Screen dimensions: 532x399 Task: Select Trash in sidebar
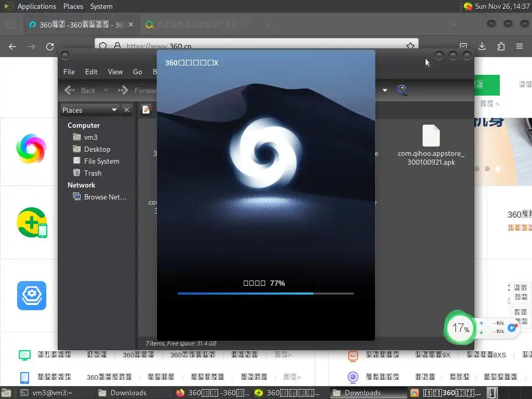[87, 172]
